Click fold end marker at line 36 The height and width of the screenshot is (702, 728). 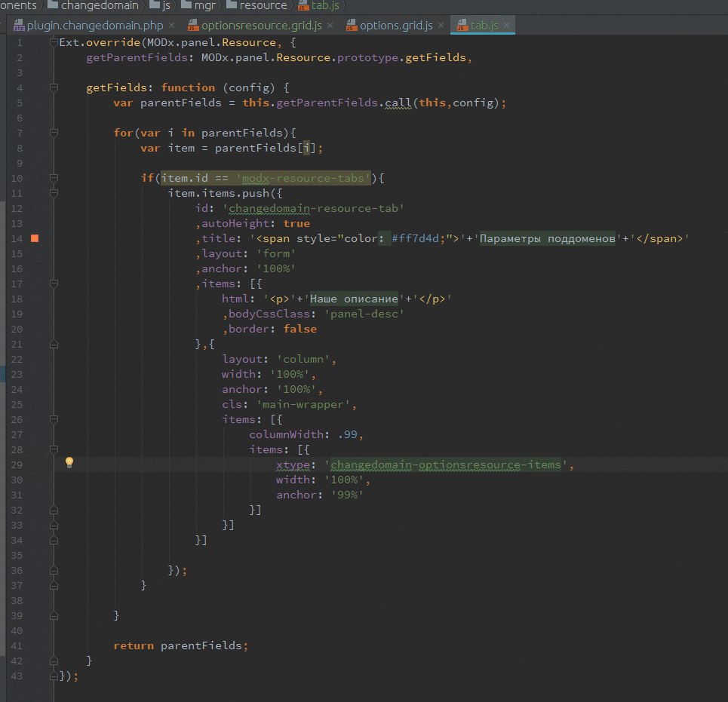point(54,570)
